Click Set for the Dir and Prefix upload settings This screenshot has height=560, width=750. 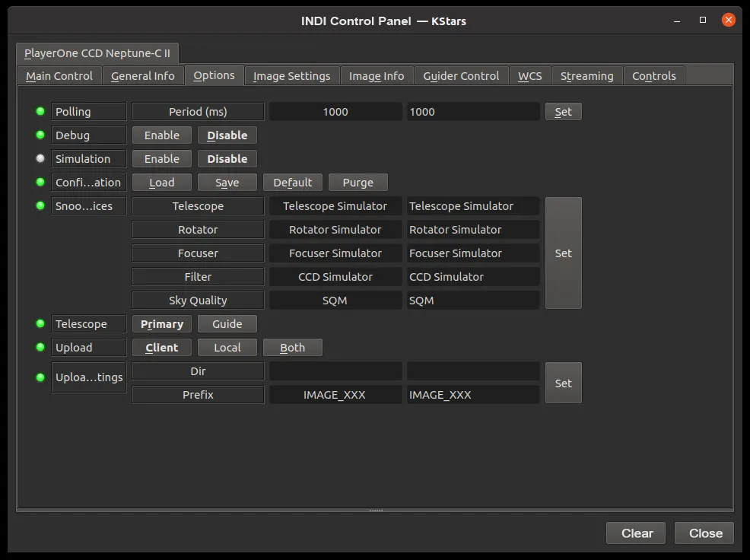564,383
